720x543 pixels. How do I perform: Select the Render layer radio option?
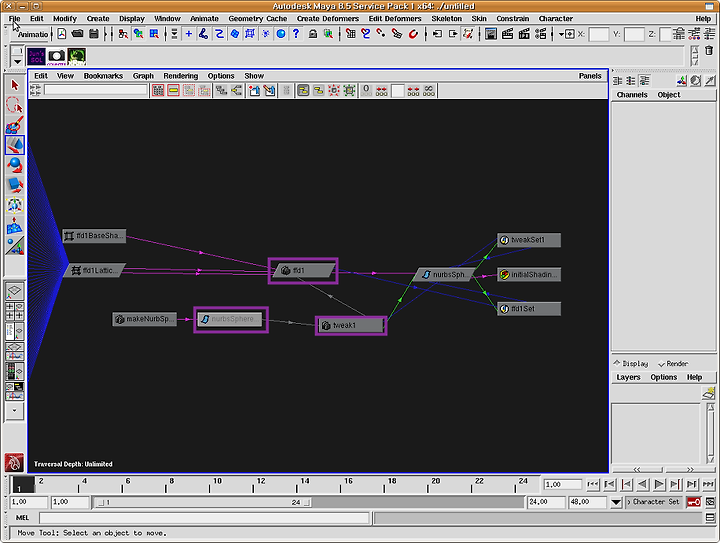[673, 364]
